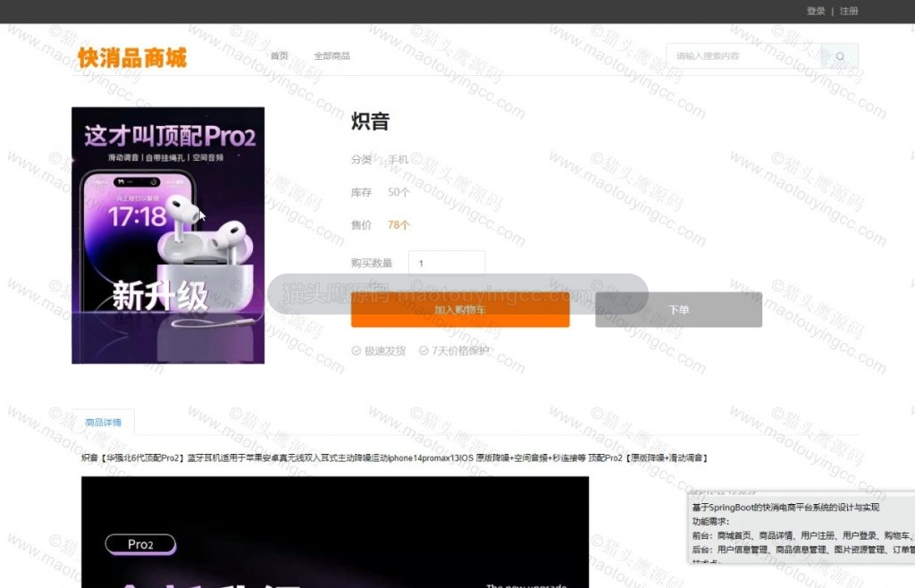The height and width of the screenshot is (588, 915).
Task: Click the 售价 label
Action: click(361, 224)
